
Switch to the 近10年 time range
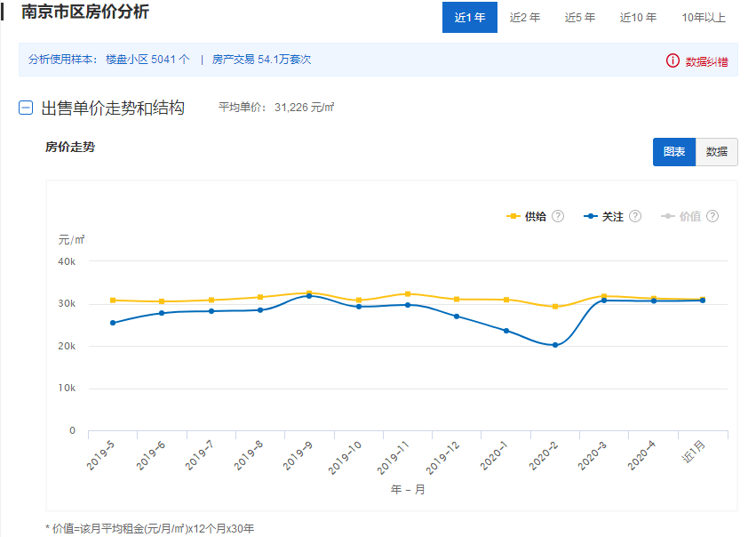point(638,18)
